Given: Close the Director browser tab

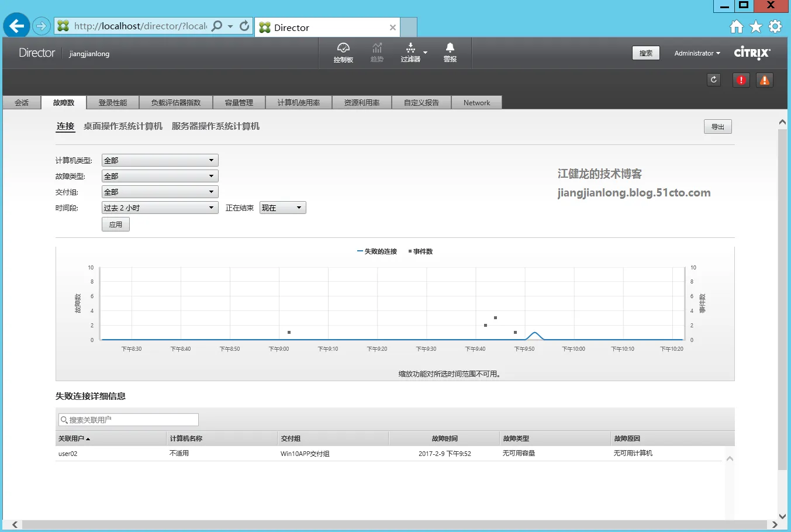Looking at the screenshot, I should (393, 27).
